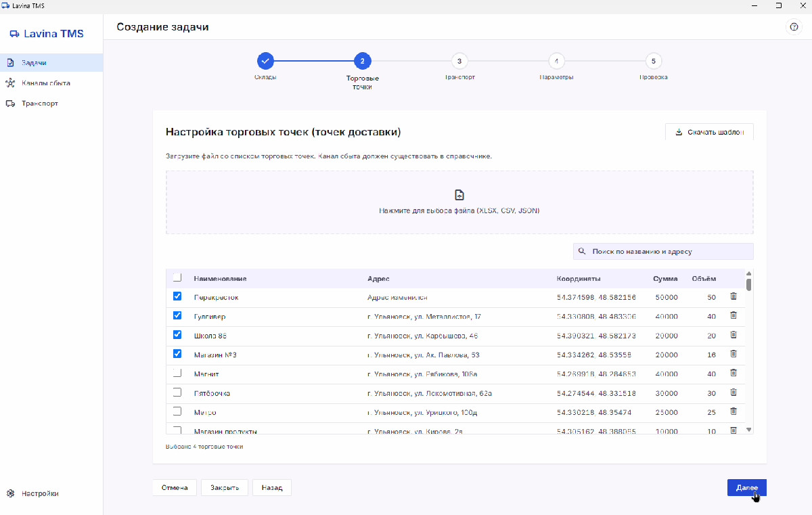Maximize the Lavina TMS window

779,5
